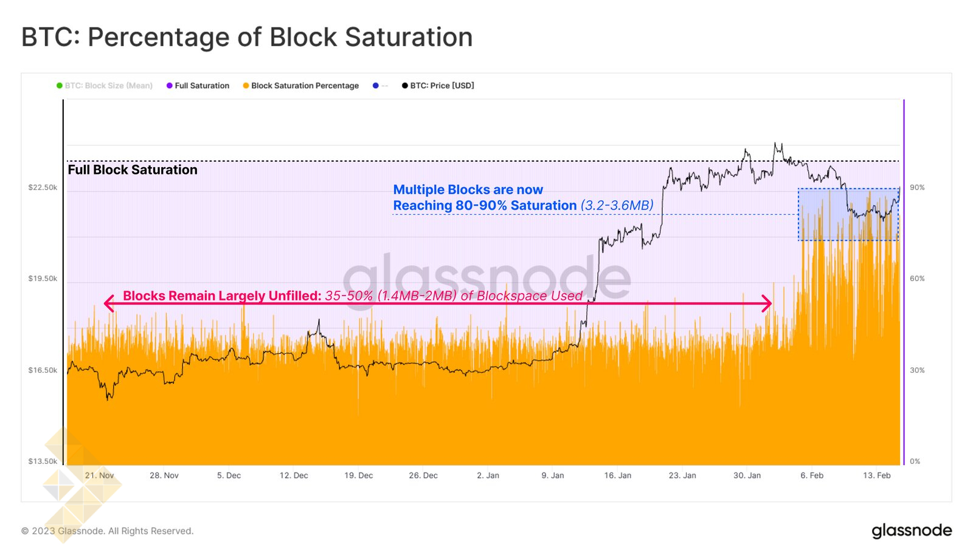Viewport: 973px width, 560px height.
Task: Toggle the Block Saturation Percentage series label
Action: (x=305, y=86)
